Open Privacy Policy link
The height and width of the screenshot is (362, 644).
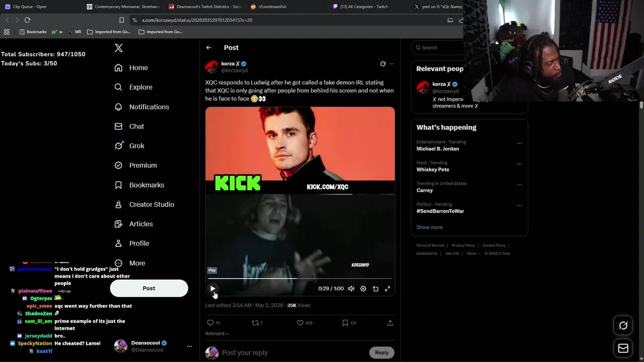(x=463, y=245)
